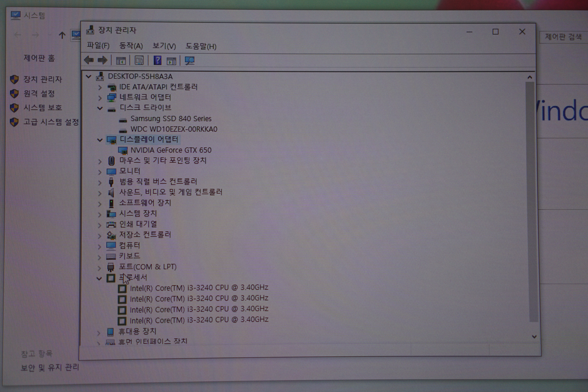The image size is (588, 392).
Task: Click the device tree scrollbar down arrow
Action: (534, 337)
